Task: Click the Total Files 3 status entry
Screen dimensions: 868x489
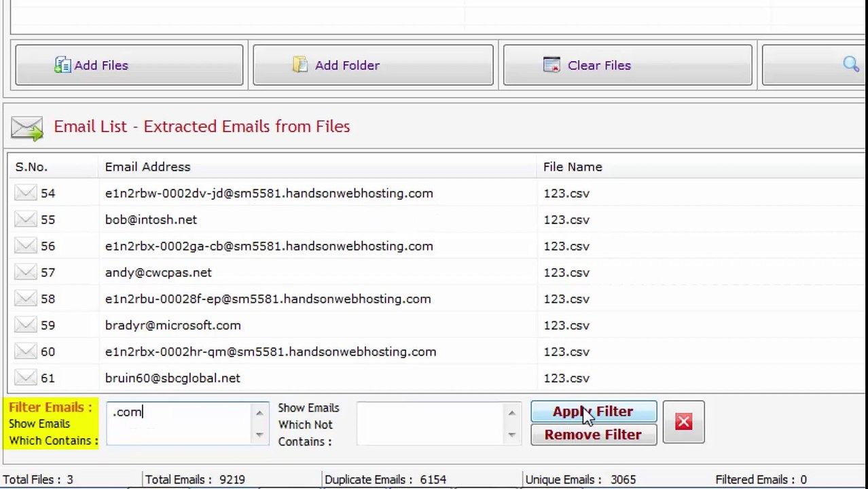Action: tap(37, 479)
